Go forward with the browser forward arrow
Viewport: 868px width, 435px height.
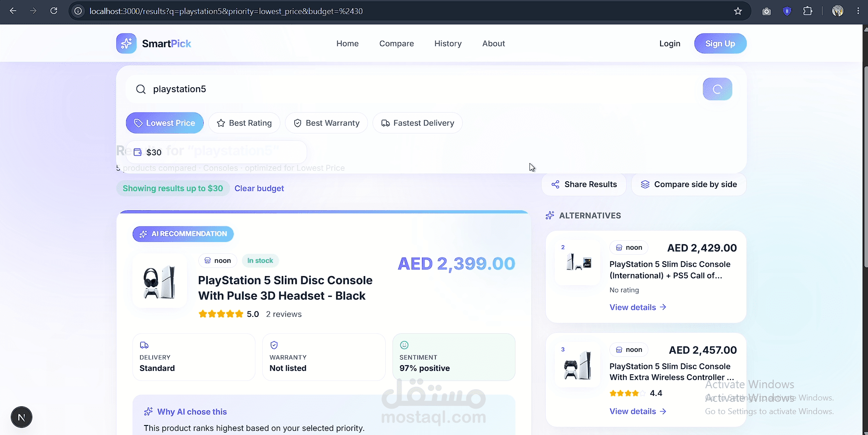pyautogui.click(x=33, y=11)
